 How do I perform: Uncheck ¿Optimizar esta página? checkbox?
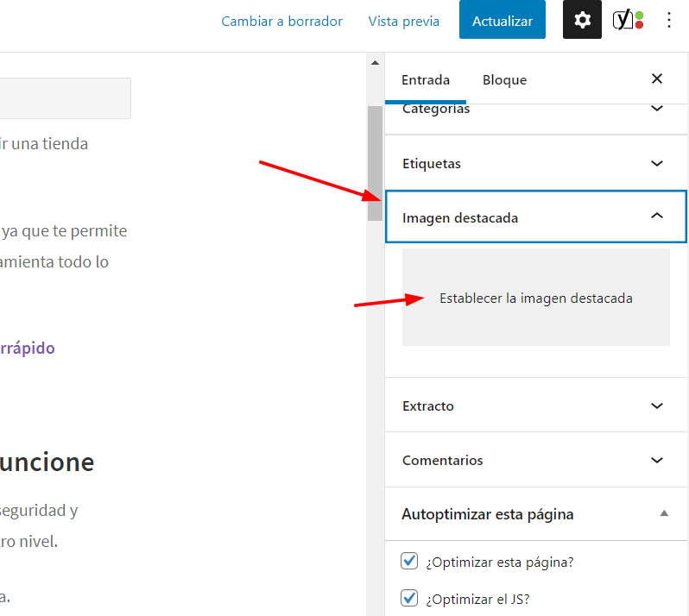point(409,561)
